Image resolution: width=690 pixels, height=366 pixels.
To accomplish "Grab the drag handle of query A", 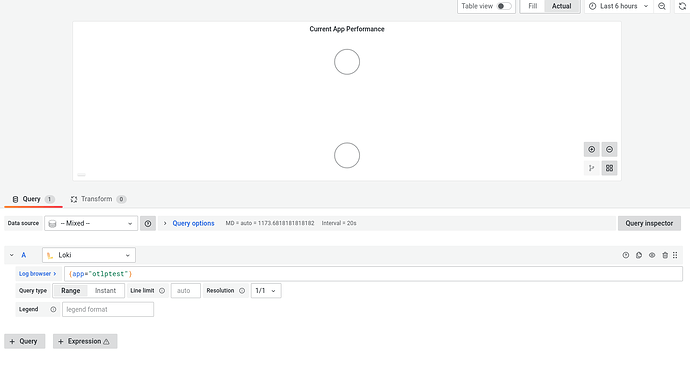I will tap(675, 255).
